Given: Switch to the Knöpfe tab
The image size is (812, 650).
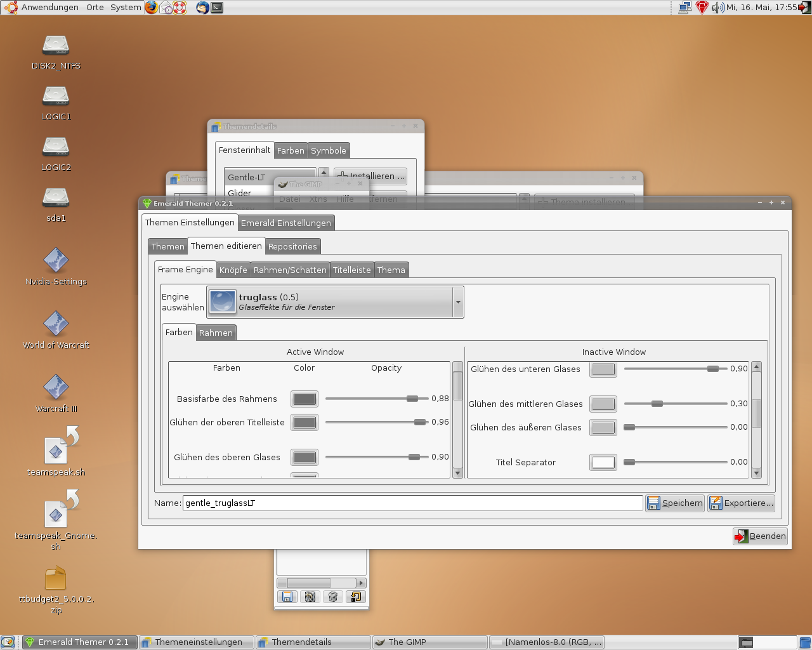Looking at the screenshot, I should click(x=233, y=270).
